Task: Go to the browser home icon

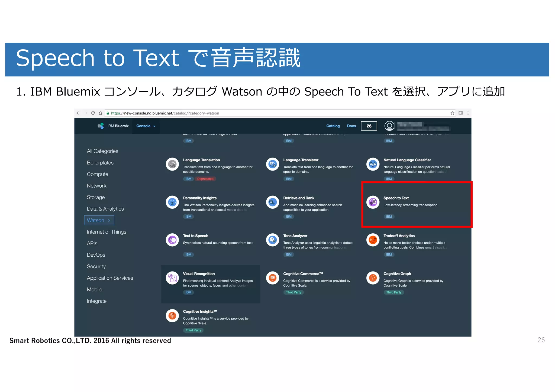Action: click(100, 113)
